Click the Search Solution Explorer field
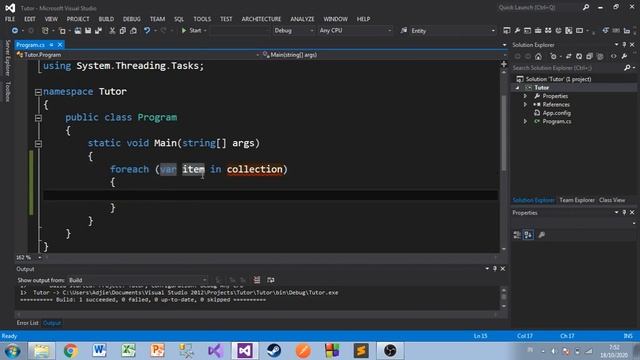640x360 pixels. (567, 68)
